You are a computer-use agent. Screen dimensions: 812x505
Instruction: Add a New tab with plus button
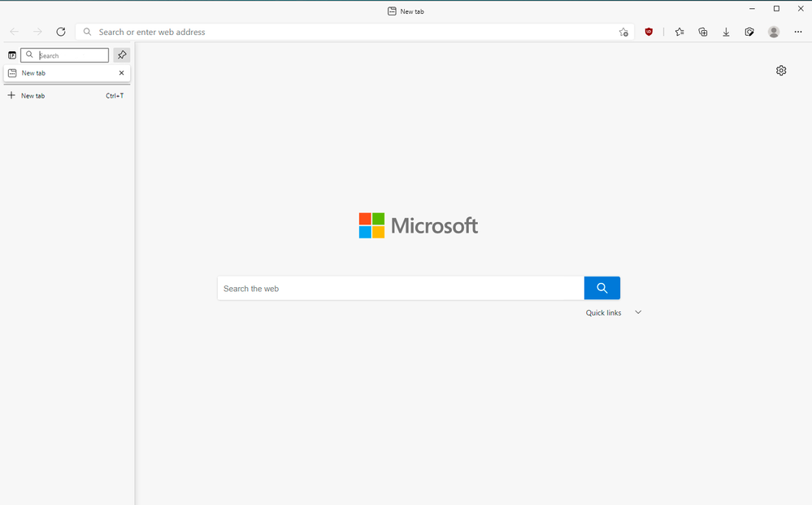pyautogui.click(x=11, y=95)
